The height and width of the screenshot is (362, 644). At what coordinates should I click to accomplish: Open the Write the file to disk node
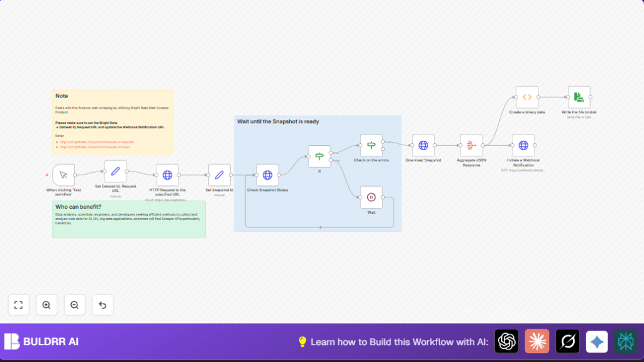[x=578, y=97]
